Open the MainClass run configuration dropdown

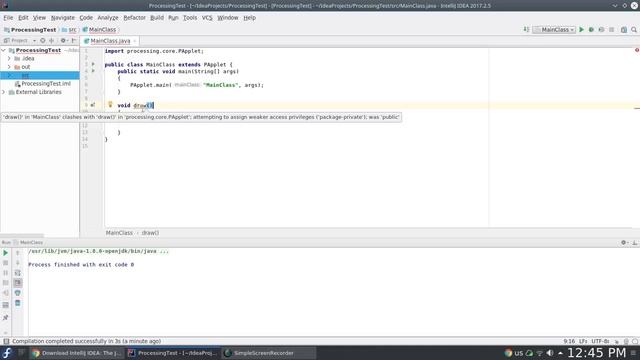(554, 29)
